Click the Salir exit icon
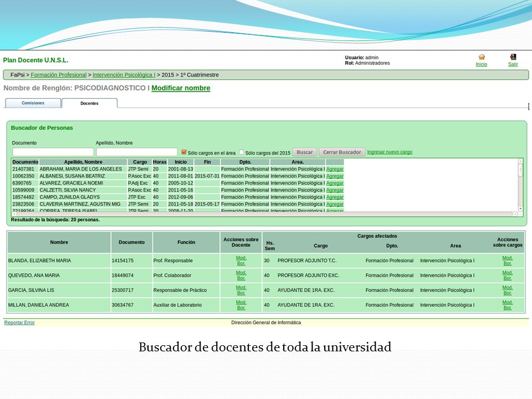 pos(513,57)
